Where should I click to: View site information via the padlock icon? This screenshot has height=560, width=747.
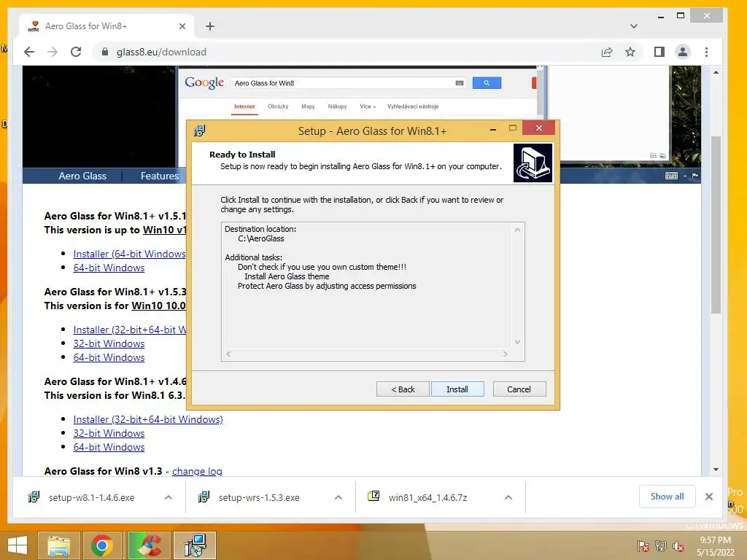pyautogui.click(x=105, y=52)
